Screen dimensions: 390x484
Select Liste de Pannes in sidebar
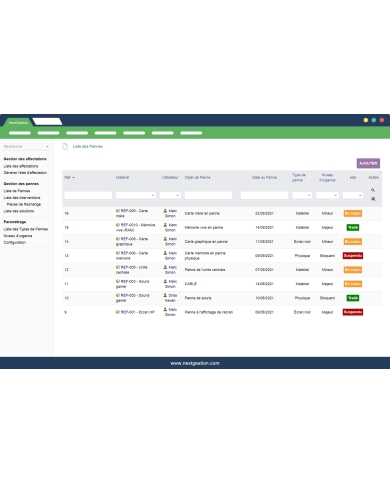click(17, 191)
